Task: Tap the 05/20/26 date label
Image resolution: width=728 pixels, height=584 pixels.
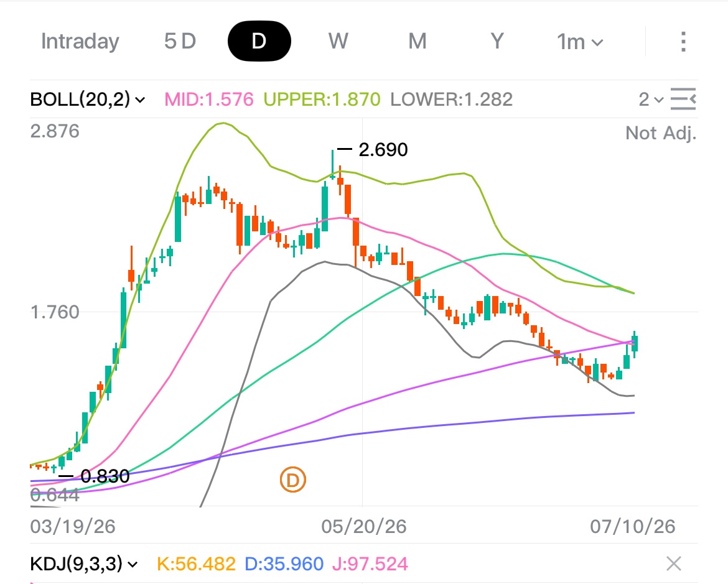Action: (x=364, y=527)
